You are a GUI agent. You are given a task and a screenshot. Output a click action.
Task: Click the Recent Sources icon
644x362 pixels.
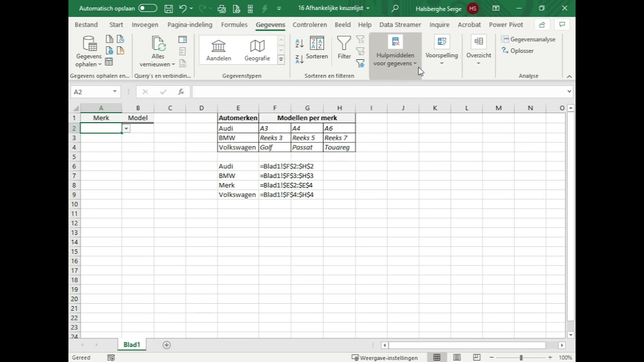point(120,39)
